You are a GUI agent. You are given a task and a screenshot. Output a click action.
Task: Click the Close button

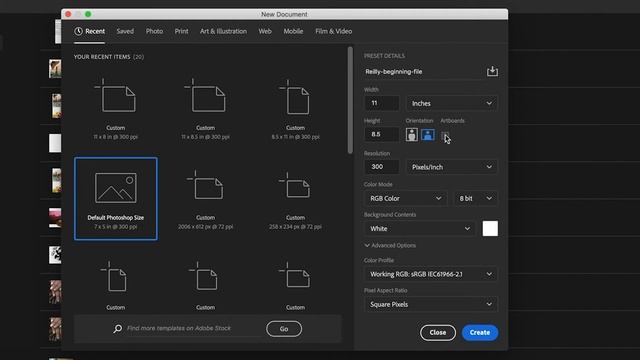[x=438, y=333]
